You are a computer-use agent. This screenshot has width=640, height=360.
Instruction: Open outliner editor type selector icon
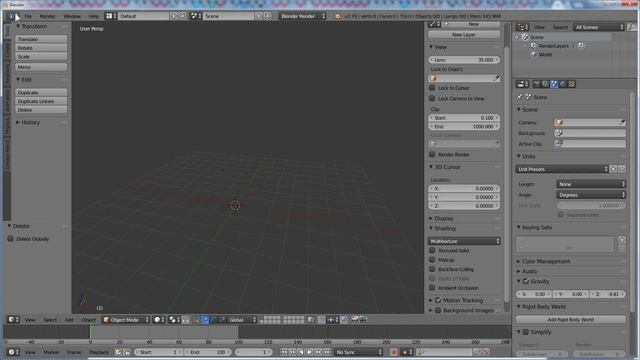click(522, 27)
